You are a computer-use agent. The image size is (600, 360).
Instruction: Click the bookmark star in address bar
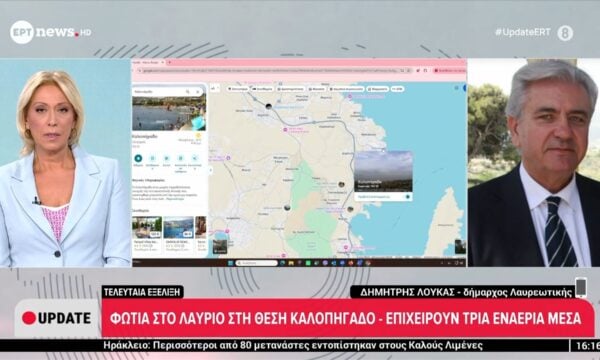409,71
